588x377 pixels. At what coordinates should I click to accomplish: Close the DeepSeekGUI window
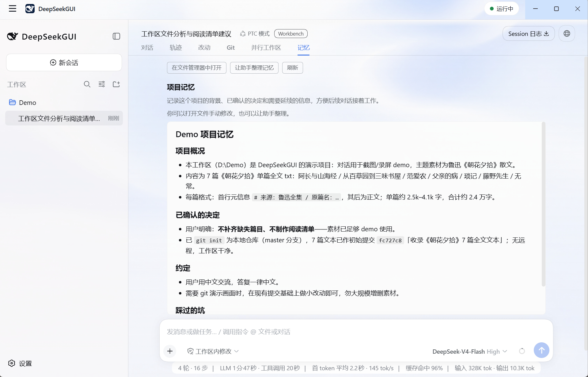[578, 9]
